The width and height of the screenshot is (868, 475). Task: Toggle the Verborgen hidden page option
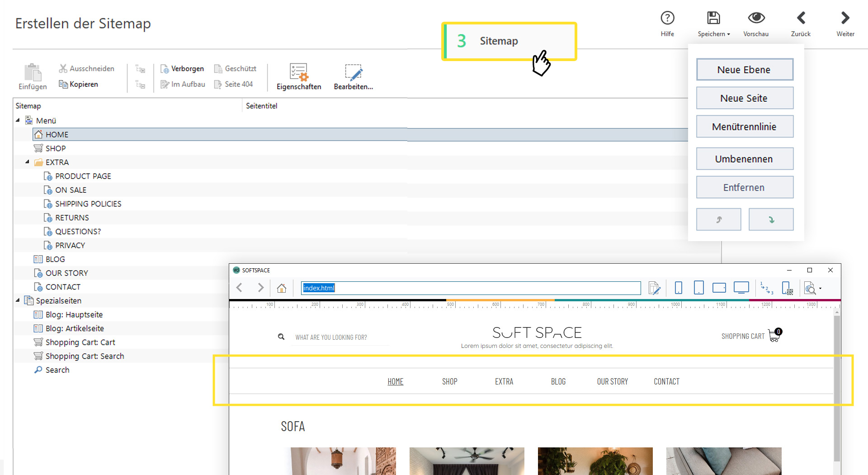pos(182,69)
